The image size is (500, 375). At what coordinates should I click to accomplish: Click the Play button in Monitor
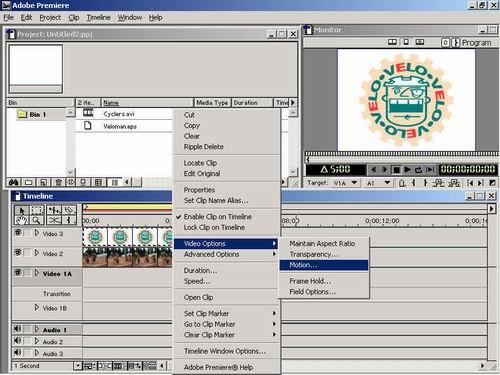point(407,170)
